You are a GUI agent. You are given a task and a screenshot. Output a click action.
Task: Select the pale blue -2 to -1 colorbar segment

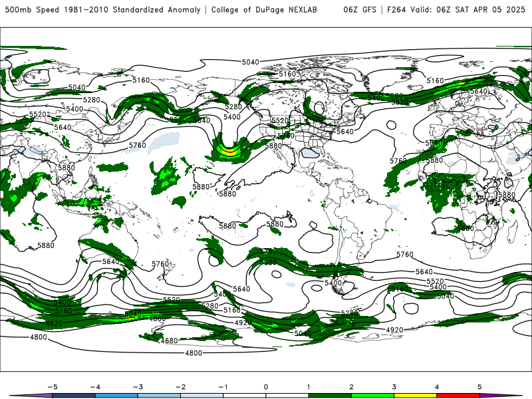[202, 396]
